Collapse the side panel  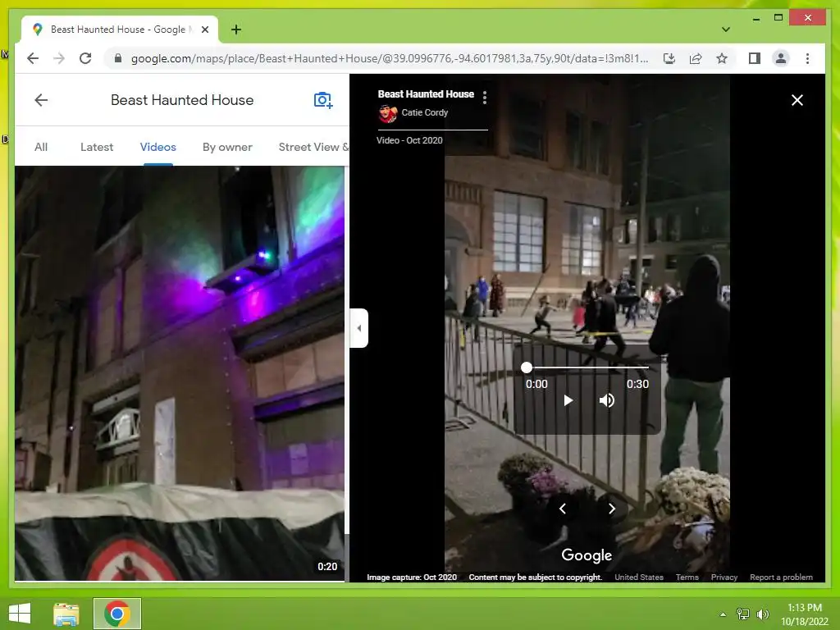[359, 328]
